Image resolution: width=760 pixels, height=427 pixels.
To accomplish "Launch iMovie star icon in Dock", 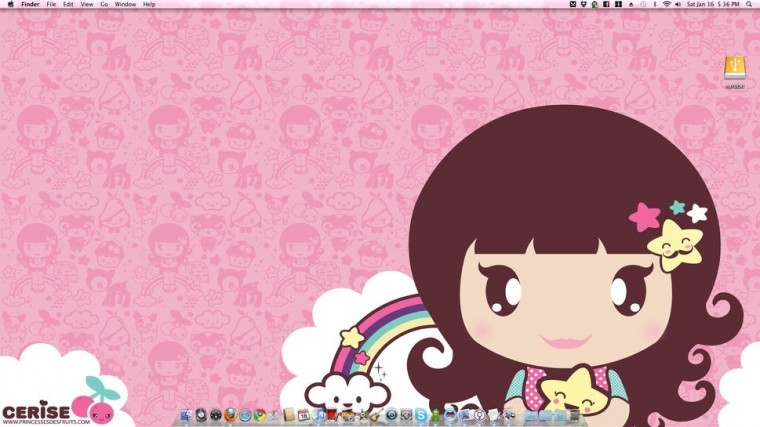I will [363, 415].
